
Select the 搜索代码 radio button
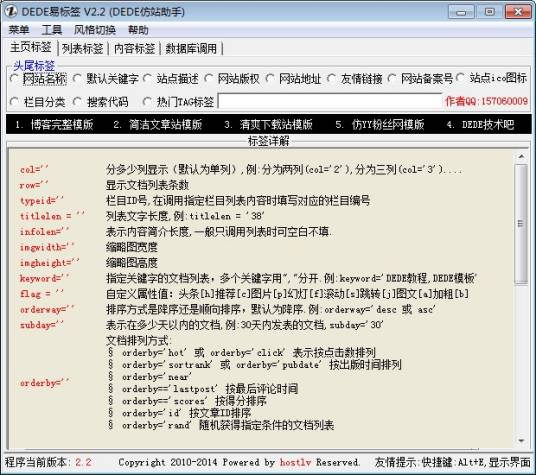coord(100,102)
